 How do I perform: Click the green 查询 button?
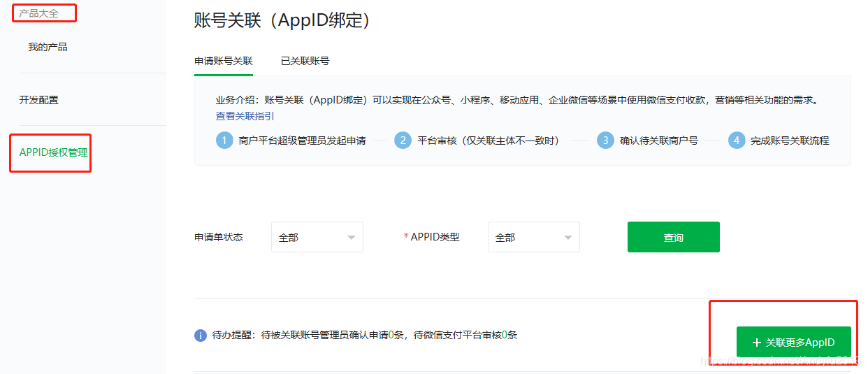(x=674, y=237)
